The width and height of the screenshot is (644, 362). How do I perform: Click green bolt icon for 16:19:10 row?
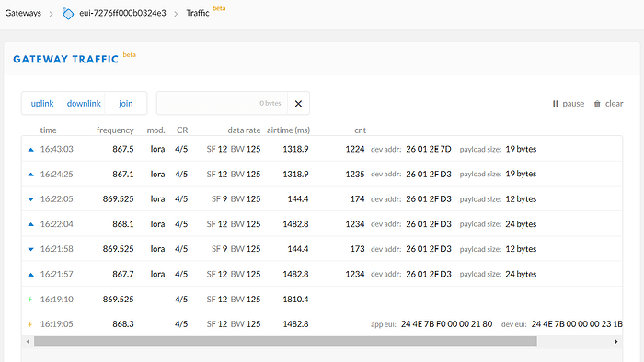tap(30, 300)
